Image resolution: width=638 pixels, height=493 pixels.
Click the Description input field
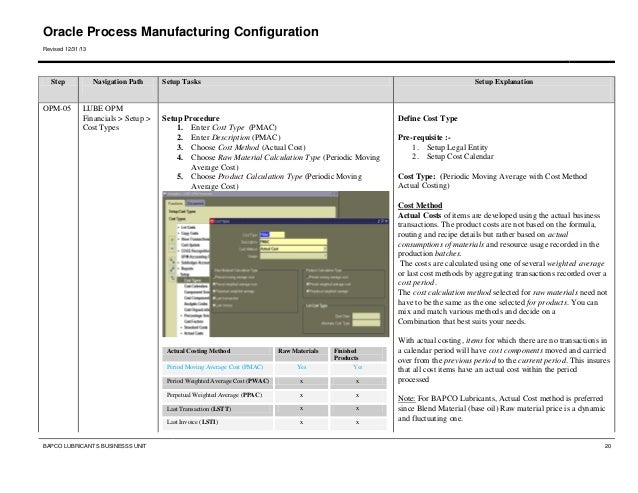click(x=293, y=242)
